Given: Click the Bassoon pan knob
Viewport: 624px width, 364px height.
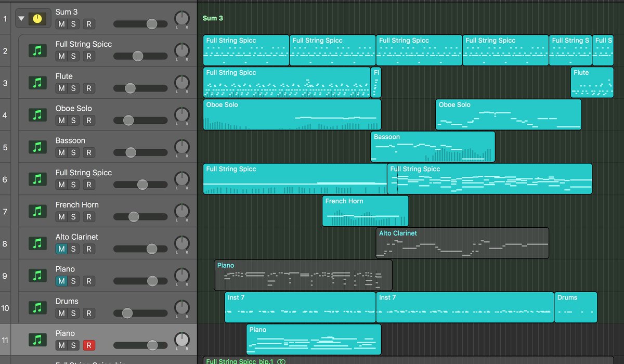Looking at the screenshot, I should (x=181, y=147).
